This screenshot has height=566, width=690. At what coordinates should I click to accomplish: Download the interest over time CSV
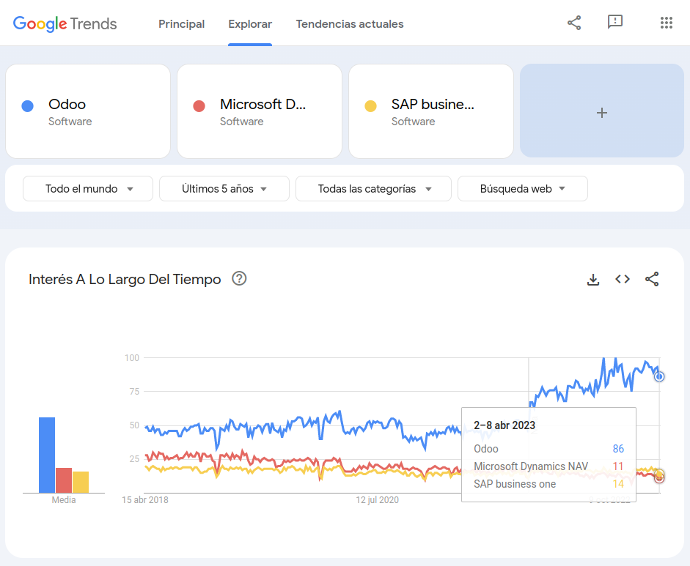593,280
